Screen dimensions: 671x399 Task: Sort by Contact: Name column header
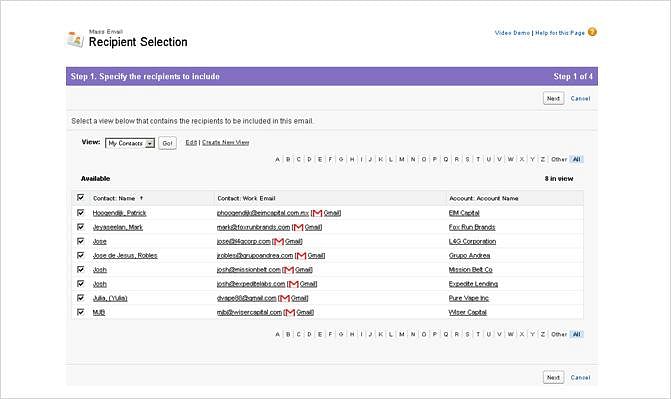114,198
